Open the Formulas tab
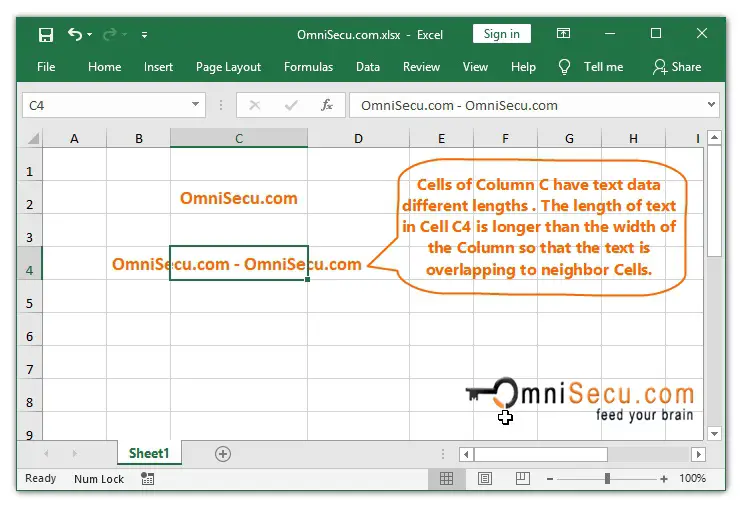The width and height of the screenshot is (744, 516). tap(308, 67)
